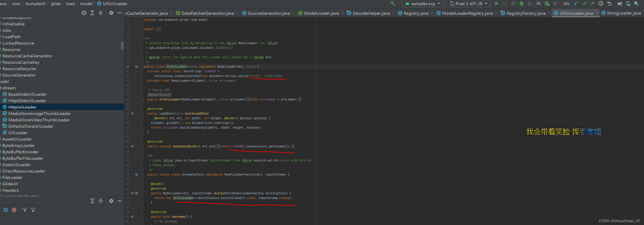Screen dimensions: 644x225
Task: Update project with Git blue arrow
Action: pyautogui.click(x=576, y=3)
